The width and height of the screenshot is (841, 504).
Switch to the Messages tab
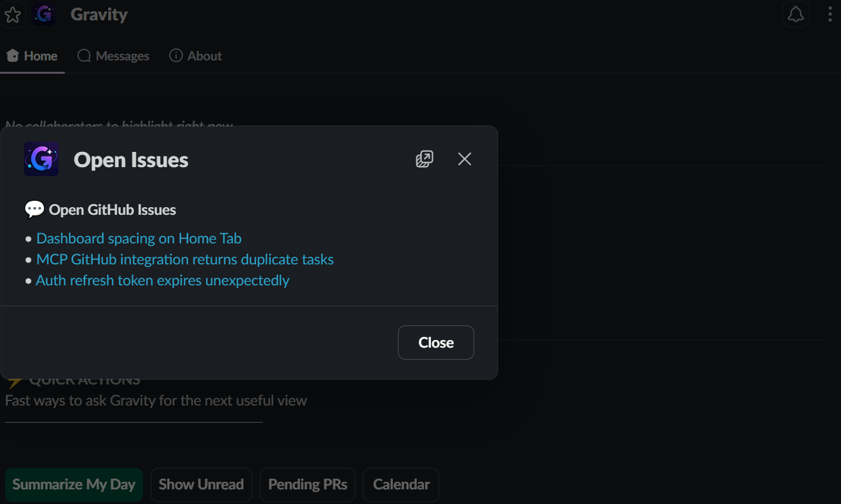point(113,56)
